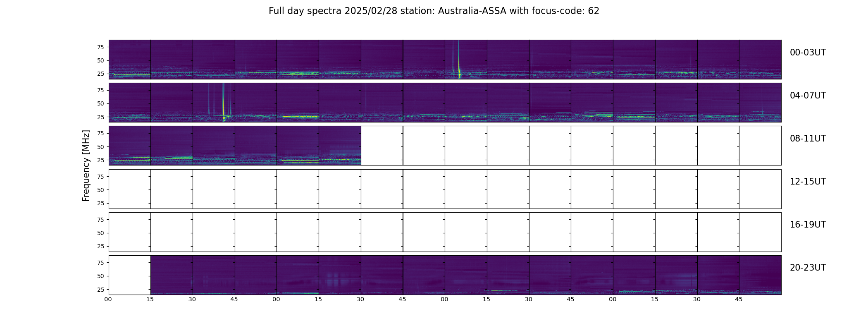The width and height of the screenshot is (868, 331).
Task: Open the first spectrogram panel of 04-07UT row
Action: 130,103
